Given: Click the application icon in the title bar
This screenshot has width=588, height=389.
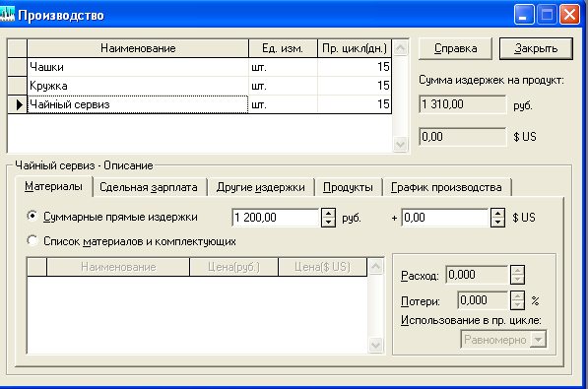Looking at the screenshot, I should (7, 14).
